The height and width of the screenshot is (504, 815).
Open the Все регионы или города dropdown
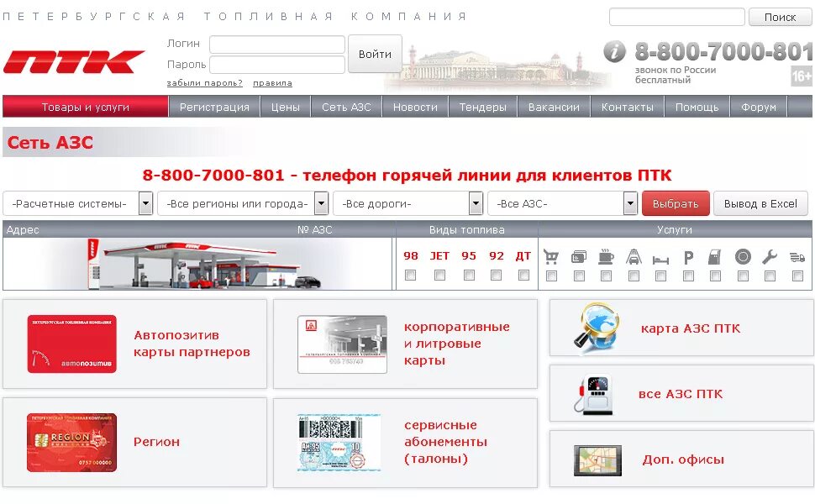click(243, 203)
